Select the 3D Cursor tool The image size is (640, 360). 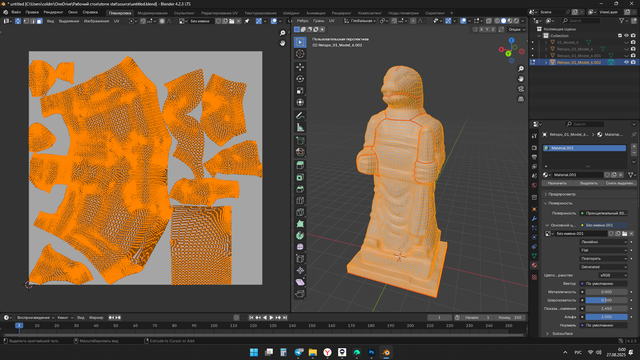click(300, 54)
